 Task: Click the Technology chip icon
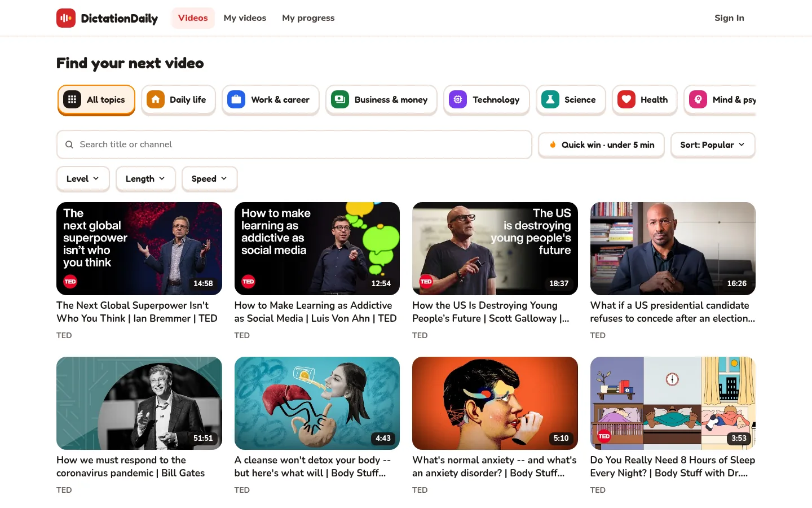[x=458, y=99]
